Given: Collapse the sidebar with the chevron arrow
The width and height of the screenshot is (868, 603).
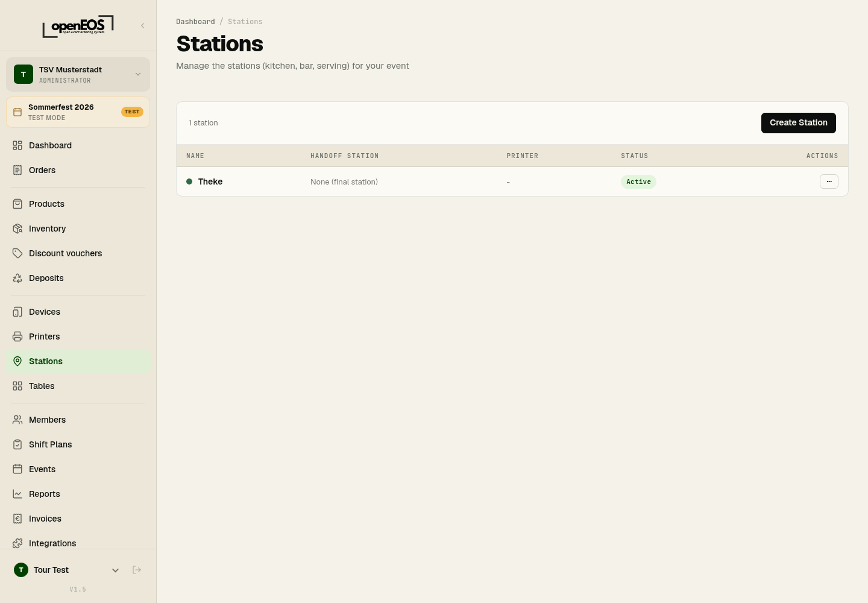Looking at the screenshot, I should click(143, 25).
